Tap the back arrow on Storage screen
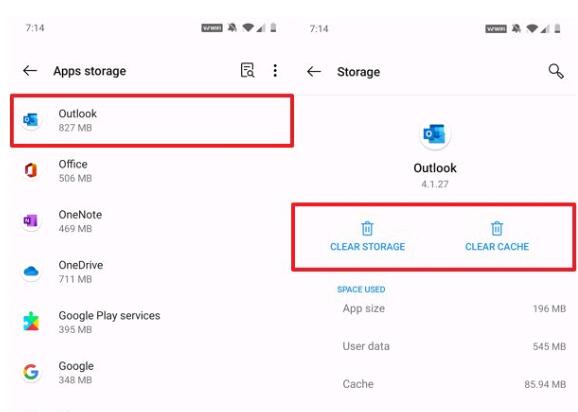 (x=314, y=71)
